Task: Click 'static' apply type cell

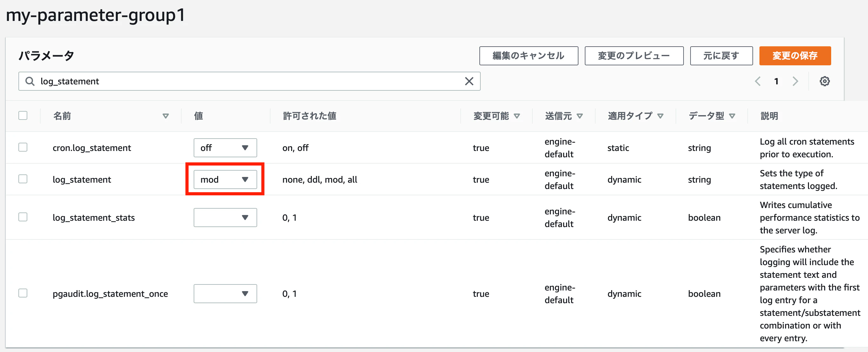Action: (x=618, y=148)
